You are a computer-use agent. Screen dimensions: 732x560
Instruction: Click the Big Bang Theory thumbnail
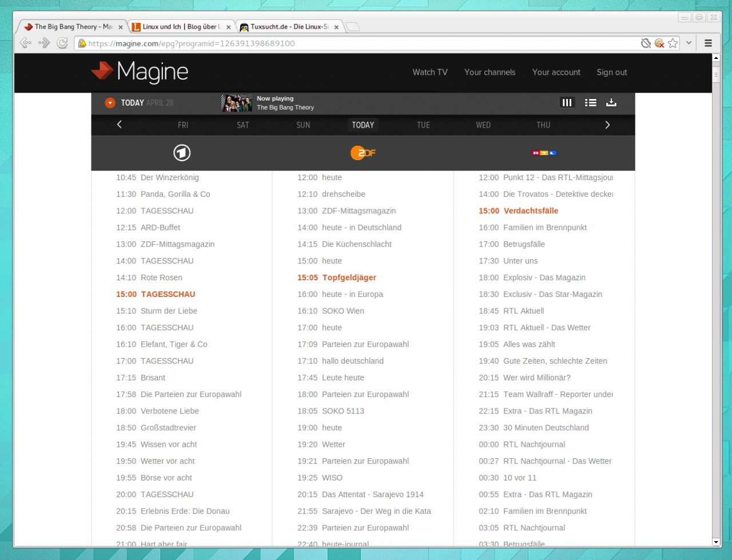click(x=237, y=103)
